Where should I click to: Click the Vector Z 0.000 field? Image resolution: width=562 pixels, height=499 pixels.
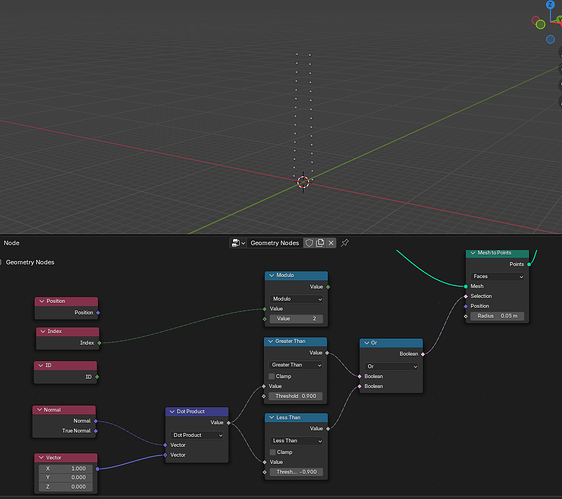coord(66,487)
